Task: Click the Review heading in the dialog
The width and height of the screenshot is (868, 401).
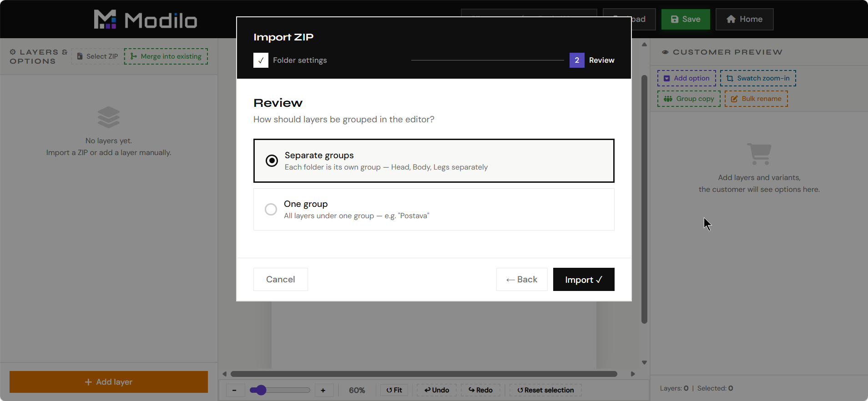Action: 278,103
